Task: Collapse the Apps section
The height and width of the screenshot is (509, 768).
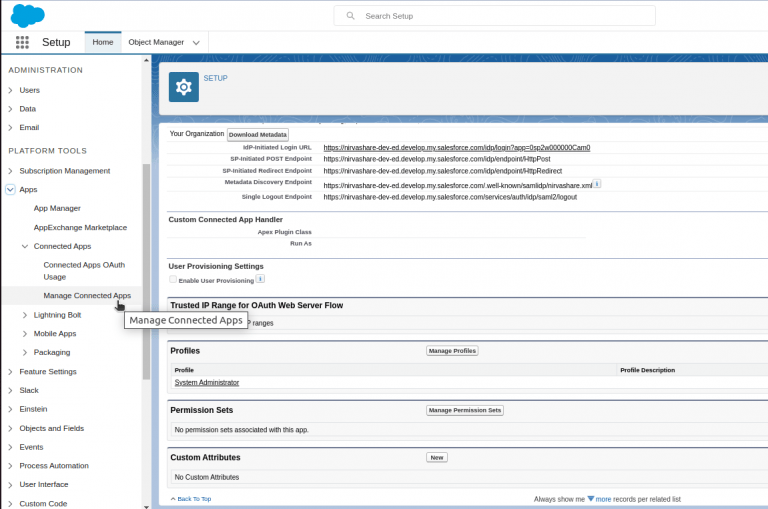Action: tap(10, 190)
